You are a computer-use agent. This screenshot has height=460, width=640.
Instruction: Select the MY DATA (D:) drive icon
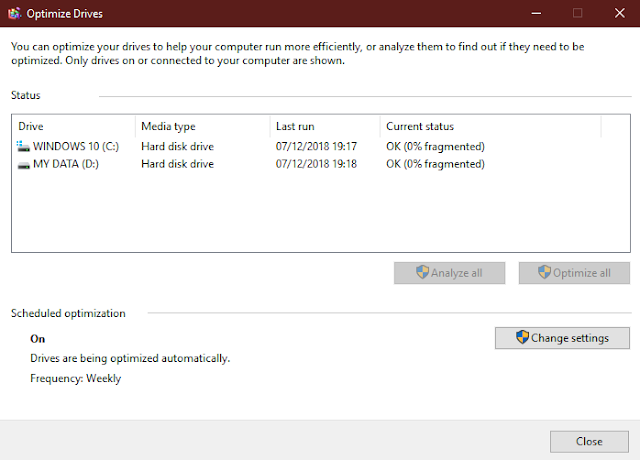pyautogui.click(x=24, y=164)
